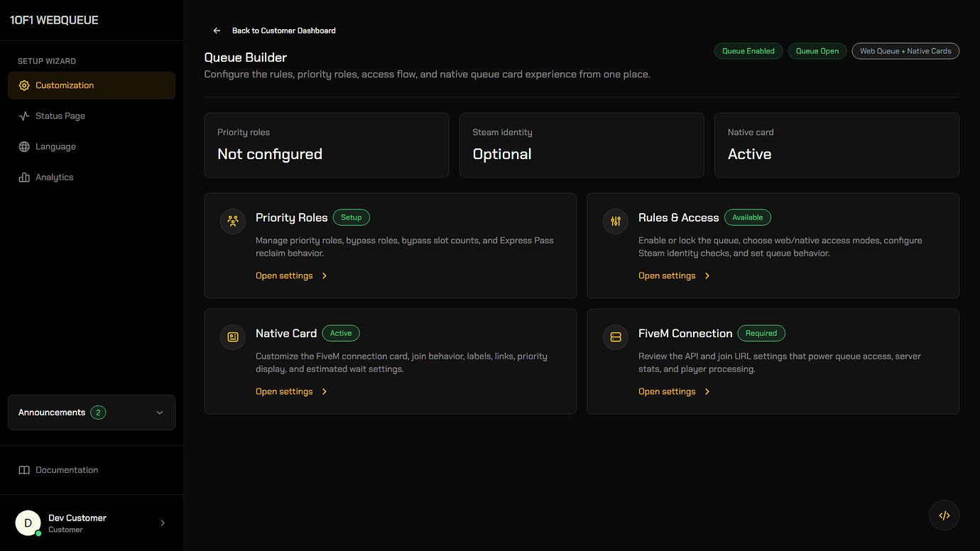Click the Priority Roles people icon
This screenshot has width=980, height=551.
[x=233, y=221]
